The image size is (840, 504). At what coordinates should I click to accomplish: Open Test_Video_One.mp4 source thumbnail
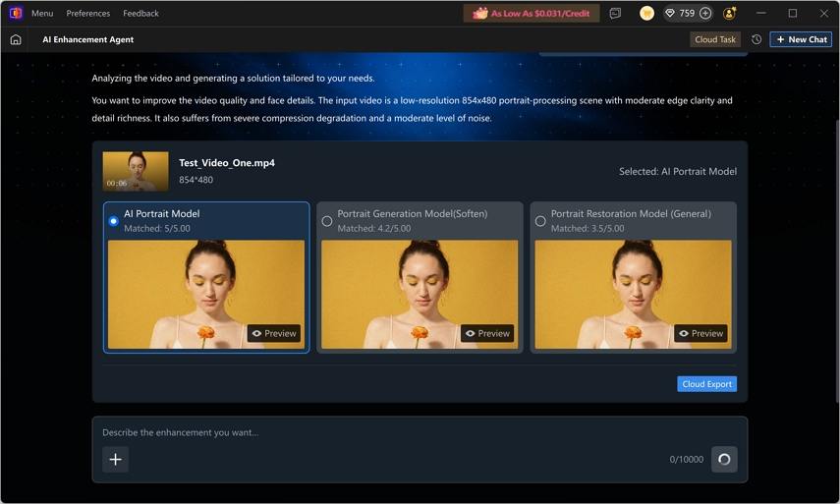136,171
